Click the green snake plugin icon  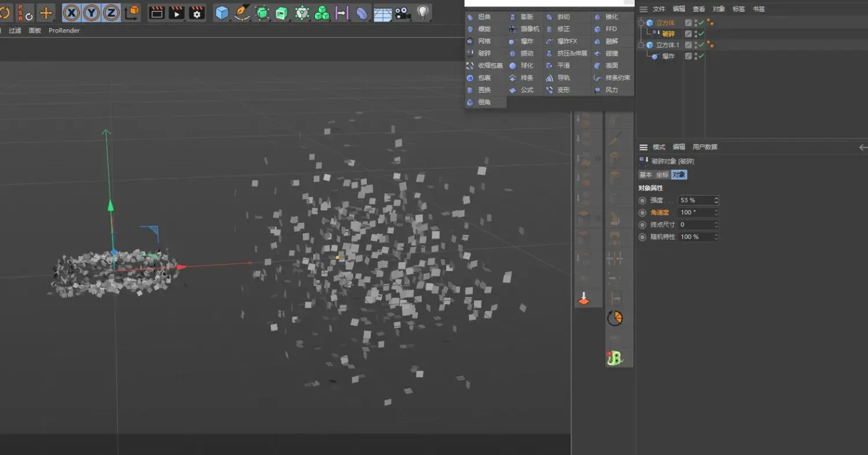(614, 358)
